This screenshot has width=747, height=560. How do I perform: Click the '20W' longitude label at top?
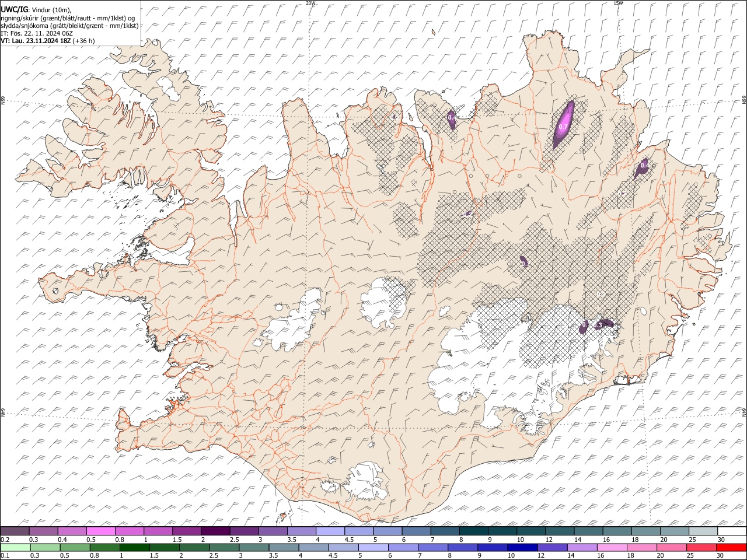310,3
